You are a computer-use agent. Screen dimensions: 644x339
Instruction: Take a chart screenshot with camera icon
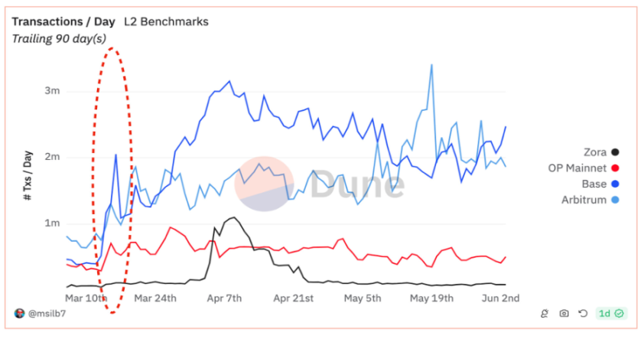(x=564, y=313)
